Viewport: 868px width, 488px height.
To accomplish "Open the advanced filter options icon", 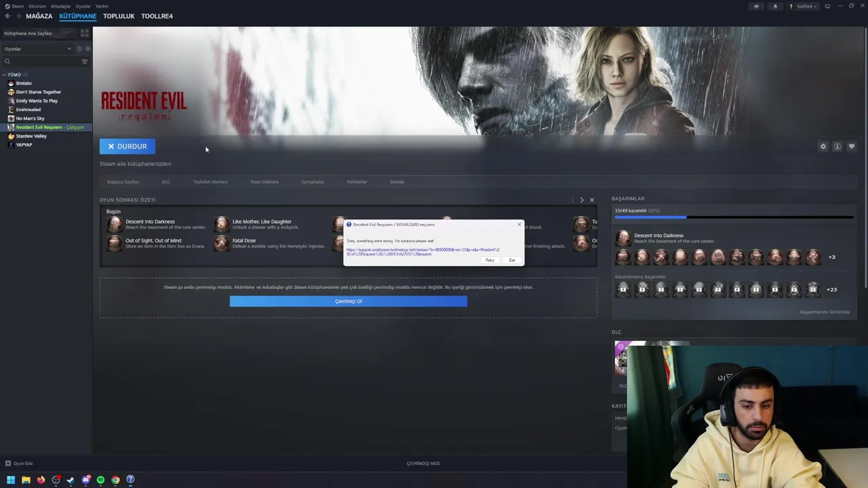I will click(85, 61).
